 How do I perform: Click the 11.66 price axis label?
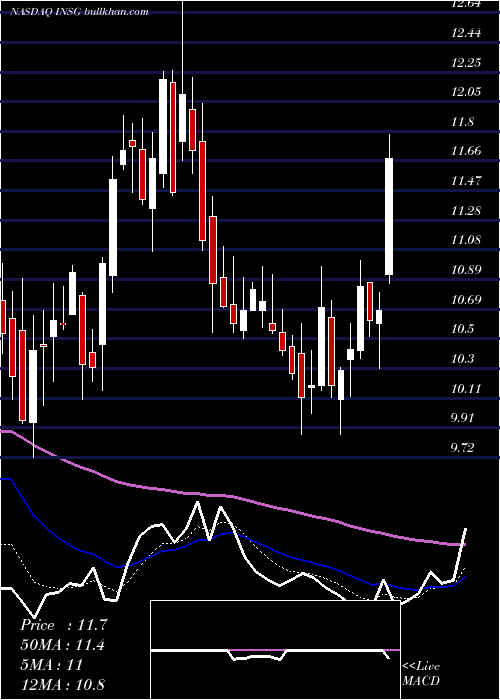click(x=467, y=151)
